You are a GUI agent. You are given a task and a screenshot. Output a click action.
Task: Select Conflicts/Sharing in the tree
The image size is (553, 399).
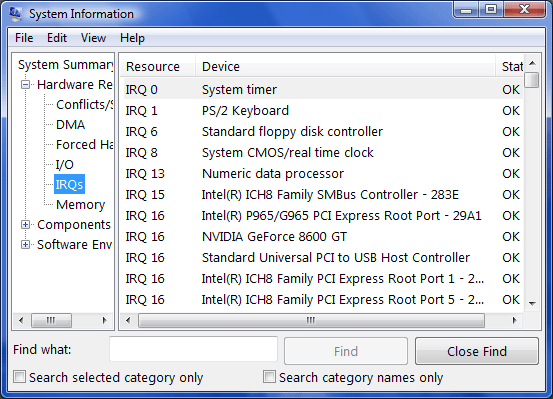[85, 104]
